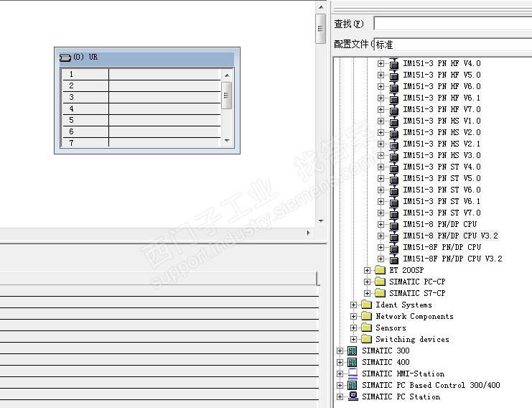Expand the SIMATIC PC Station node
Image resolution: width=532 pixels, height=408 pixels.
pos(340,397)
